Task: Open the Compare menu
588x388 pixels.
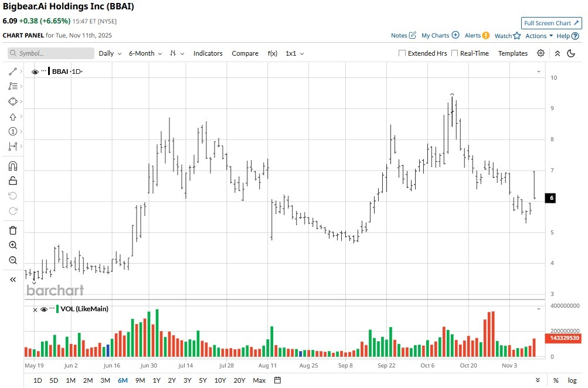Action: coord(245,53)
